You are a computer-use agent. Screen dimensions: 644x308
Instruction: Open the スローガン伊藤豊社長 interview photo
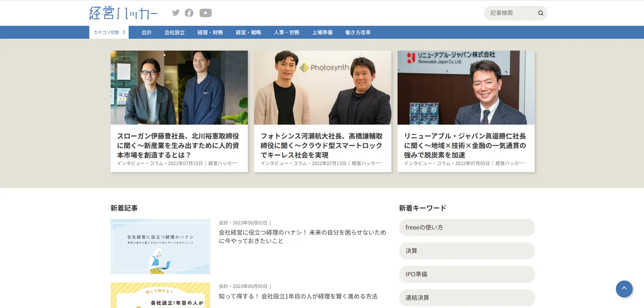[x=179, y=88]
